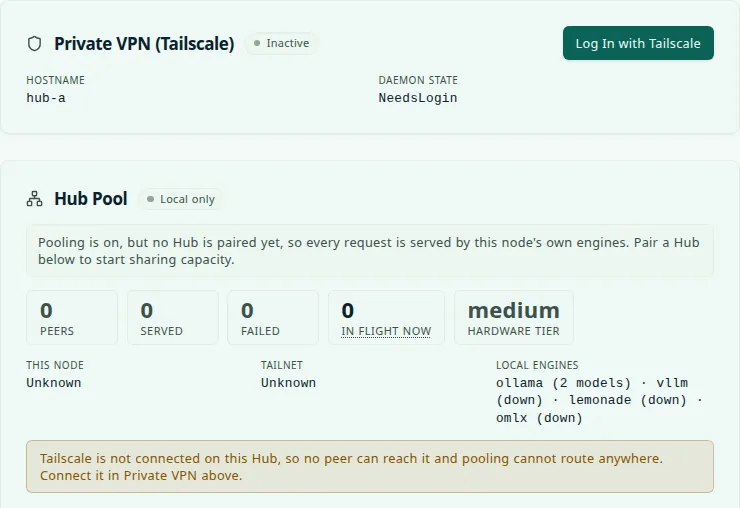740x508 pixels.
Task: Click the IN FLIGHT NOW underlined label
Action: (x=386, y=331)
